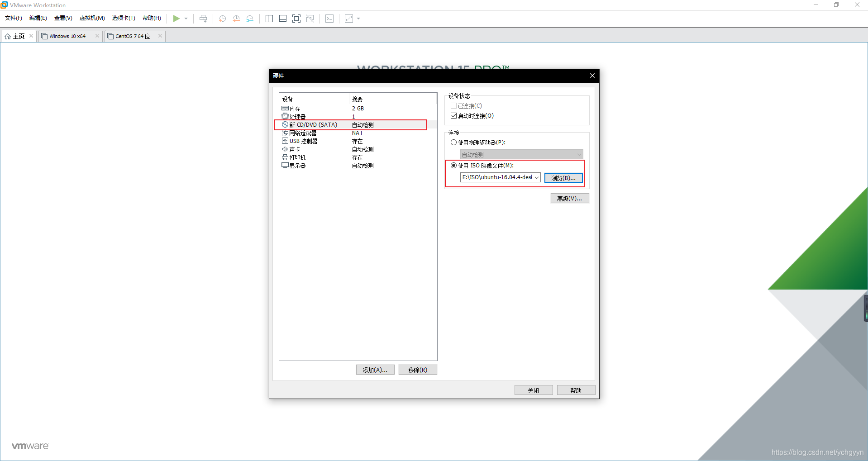The height and width of the screenshot is (461, 868).
Task: Select the processor 处理器 device icon
Action: pyautogui.click(x=285, y=116)
